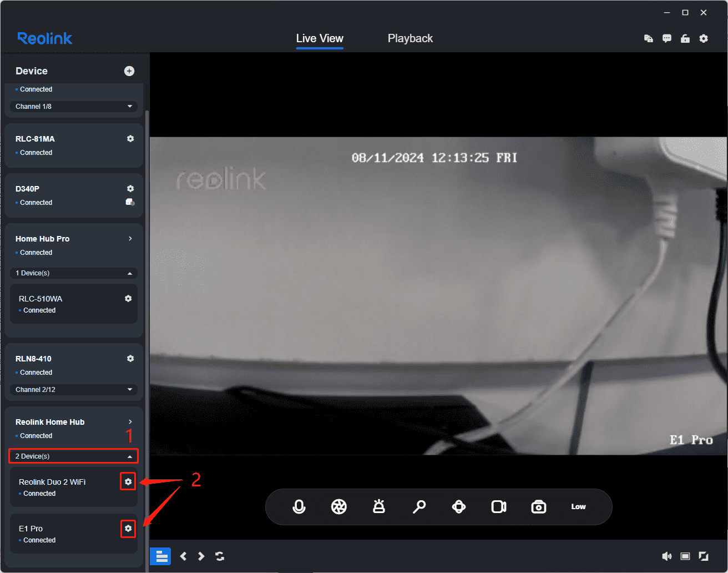Open Home Hub Pro details chevron
This screenshot has width=728, height=573.
[x=130, y=239]
